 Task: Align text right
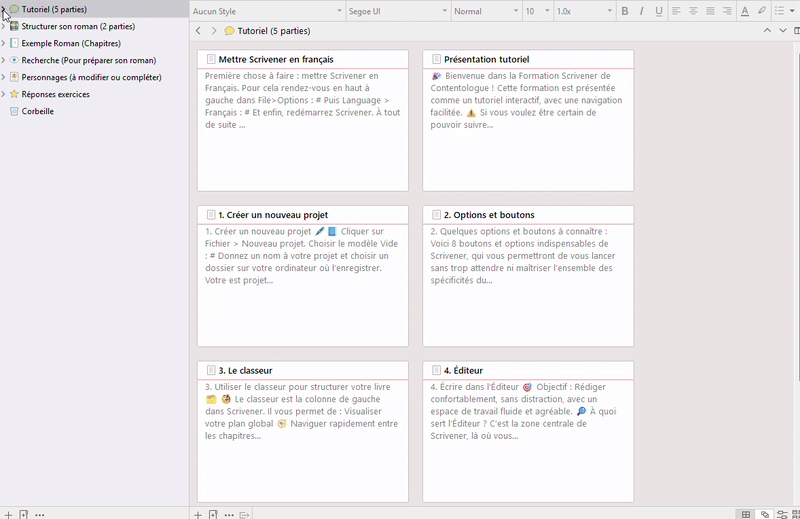click(x=727, y=11)
